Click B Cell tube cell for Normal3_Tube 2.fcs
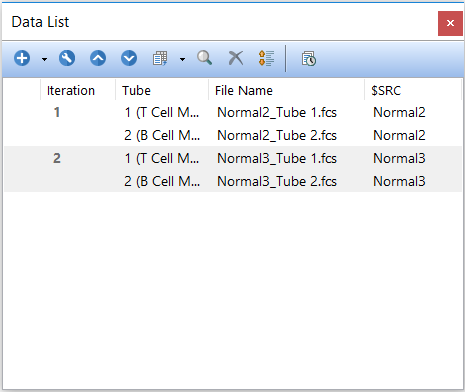The width and height of the screenshot is (465, 392). [162, 181]
